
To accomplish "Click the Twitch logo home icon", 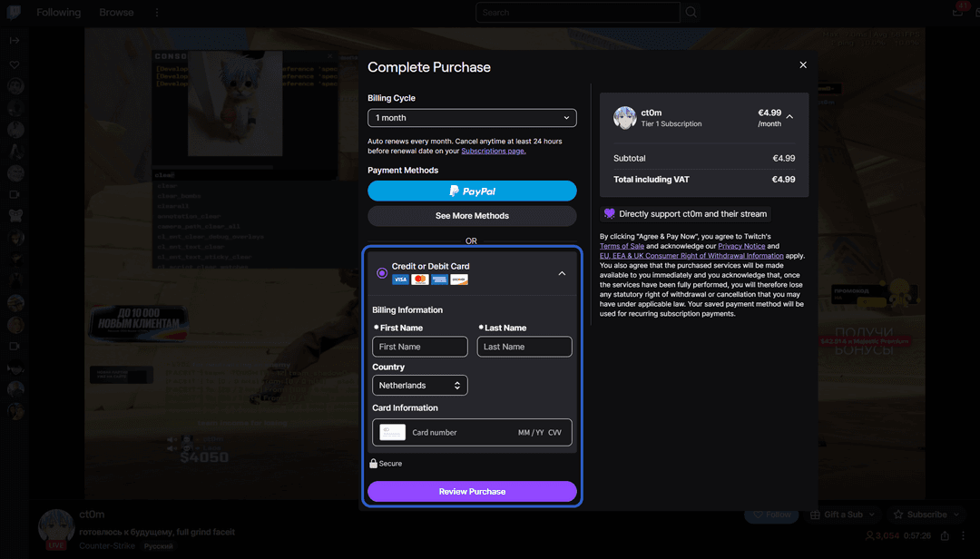I will 14,13.
